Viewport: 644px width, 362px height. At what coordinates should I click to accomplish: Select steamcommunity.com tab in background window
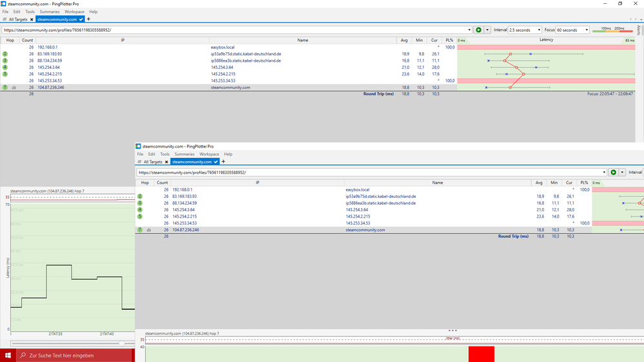57,19
